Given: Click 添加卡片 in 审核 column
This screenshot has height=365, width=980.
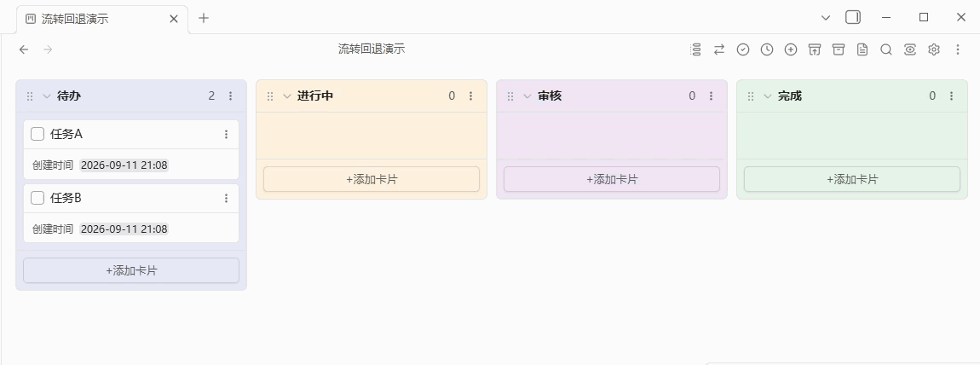Looking at the screenshot, I should tap(612, 179).
